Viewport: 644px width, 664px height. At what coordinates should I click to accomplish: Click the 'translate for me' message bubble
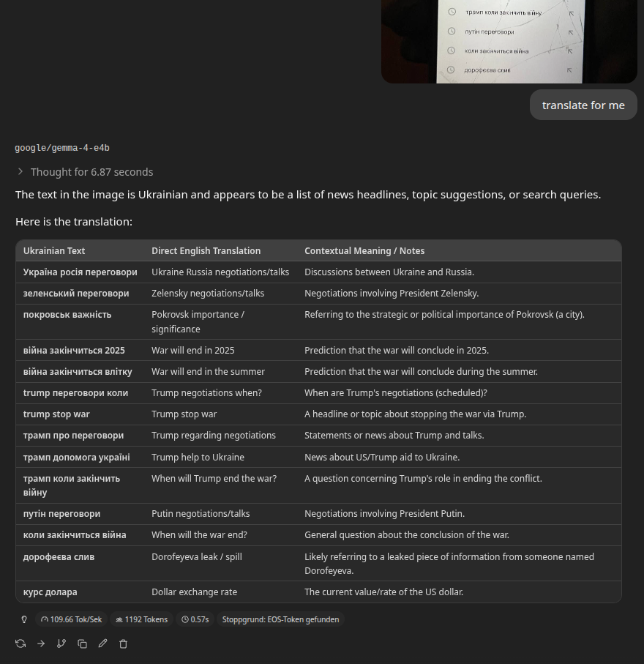(x=583, y=105)
